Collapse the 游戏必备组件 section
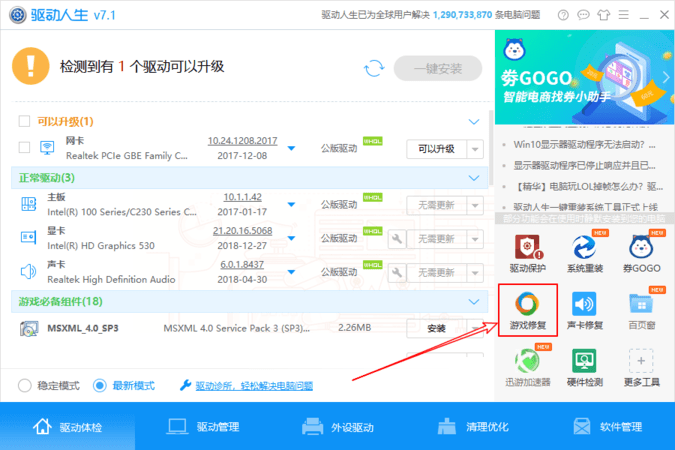The width and height of the screenshot is (675, 450). click(475, 301)
